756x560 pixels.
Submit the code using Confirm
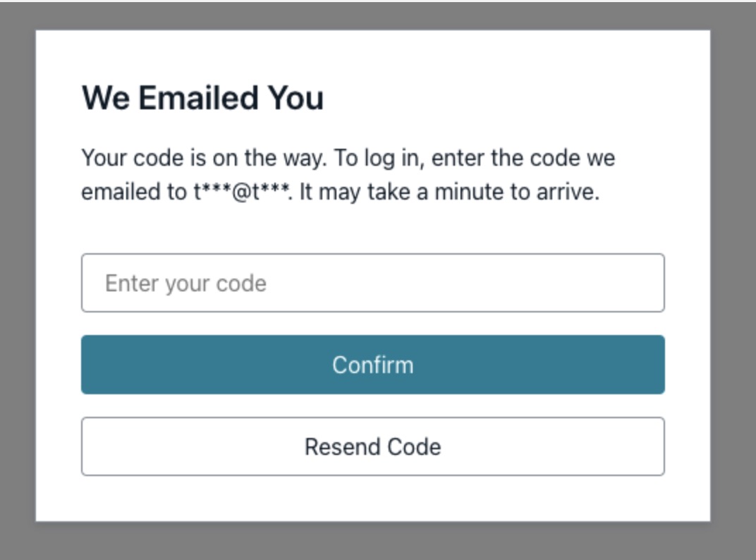coord(372,365)
